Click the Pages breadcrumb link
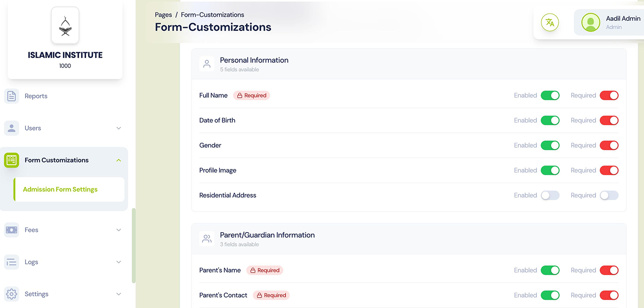The image size is (644, 308). coord(163,15)
